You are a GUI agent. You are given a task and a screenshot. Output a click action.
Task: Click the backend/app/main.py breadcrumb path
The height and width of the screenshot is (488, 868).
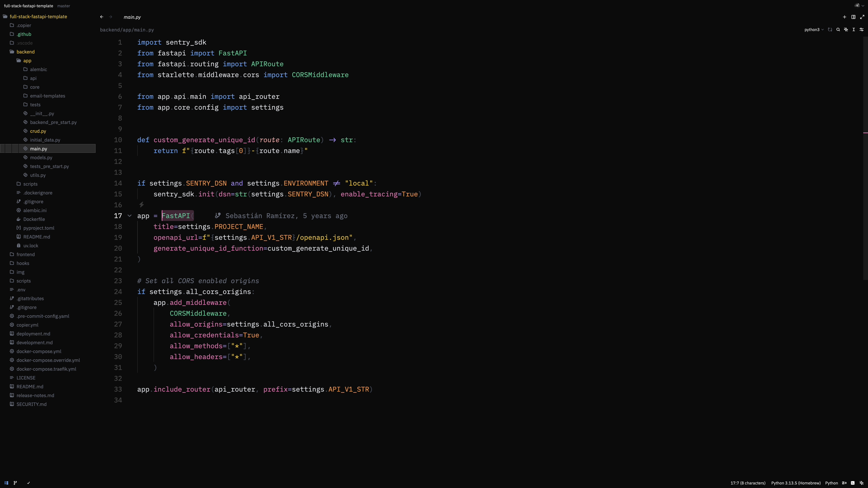[127, 30]
